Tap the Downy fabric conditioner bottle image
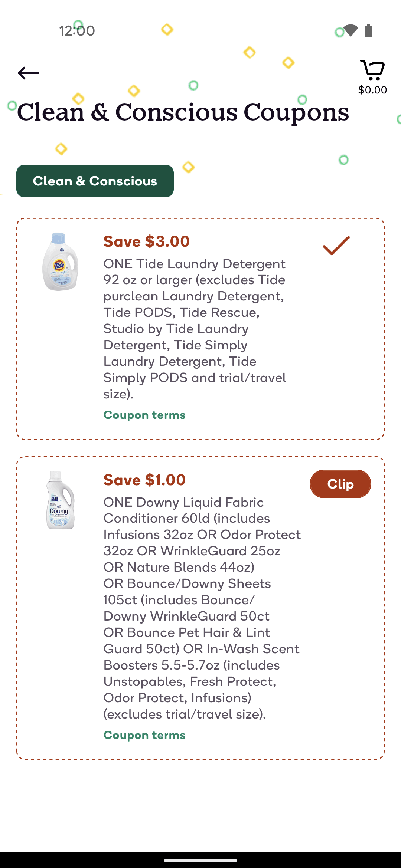The image size is (401, 868). tap(60, 500)
